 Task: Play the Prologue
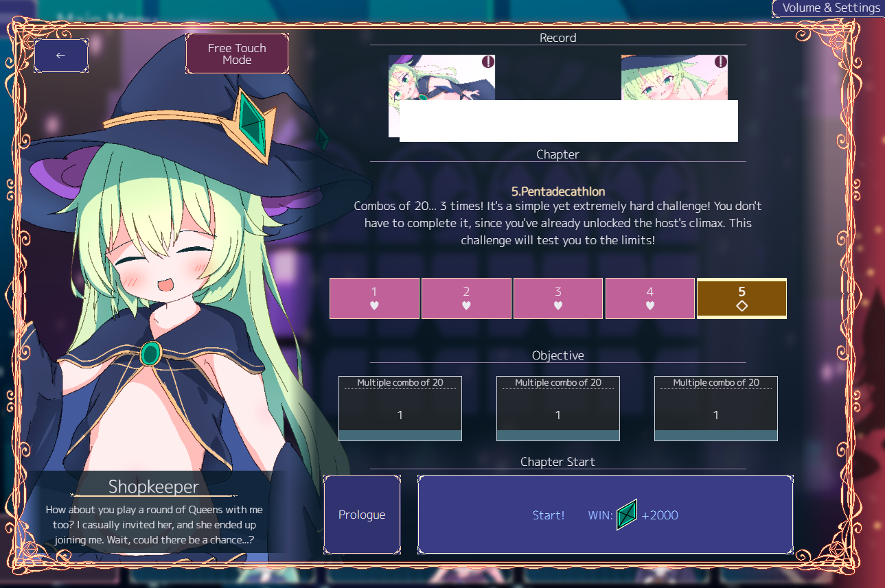pyautogui.click(x=362, y=515)
